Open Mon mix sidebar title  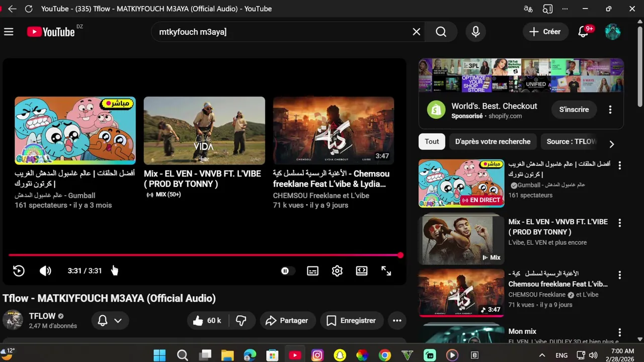coord(522,331)
